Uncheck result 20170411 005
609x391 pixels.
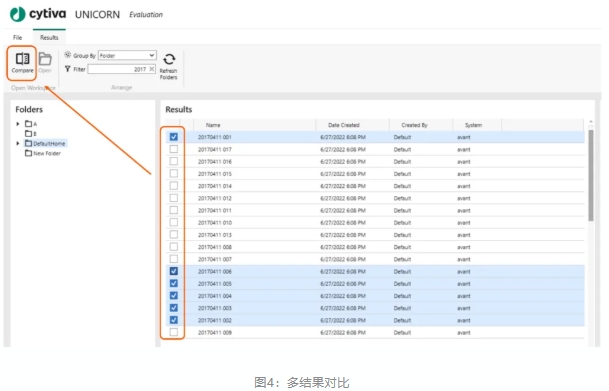[x=174, y=283]
